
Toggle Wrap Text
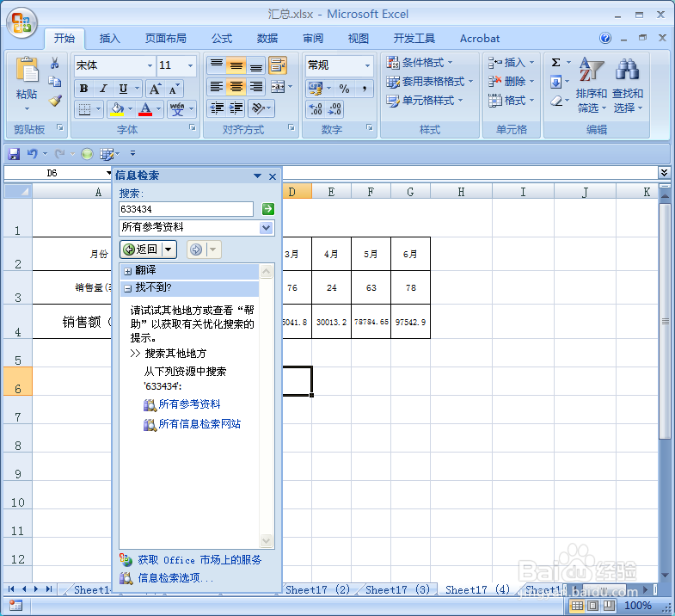(278, 65)
